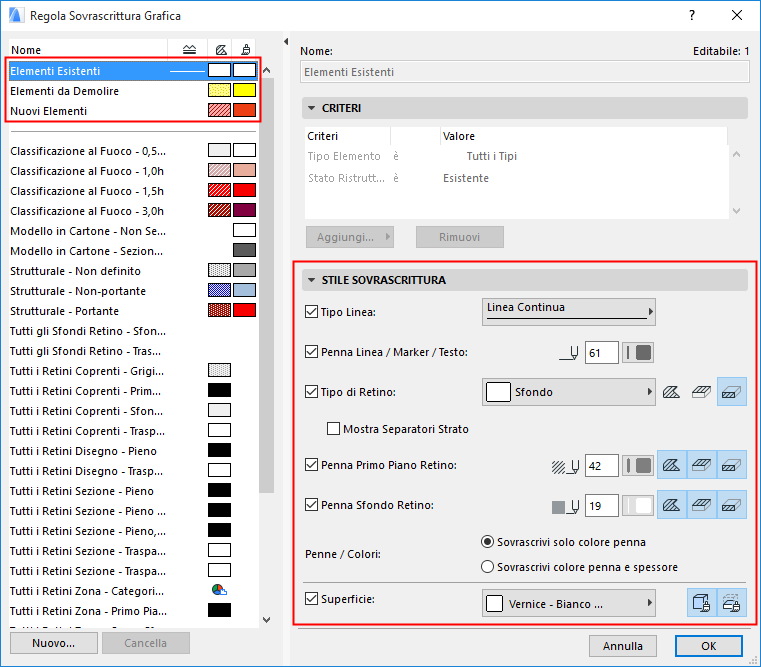Click the line type column header icon
Image resolution: width=761 pixels, height=667 pixels.
click(x=189, y=50)
